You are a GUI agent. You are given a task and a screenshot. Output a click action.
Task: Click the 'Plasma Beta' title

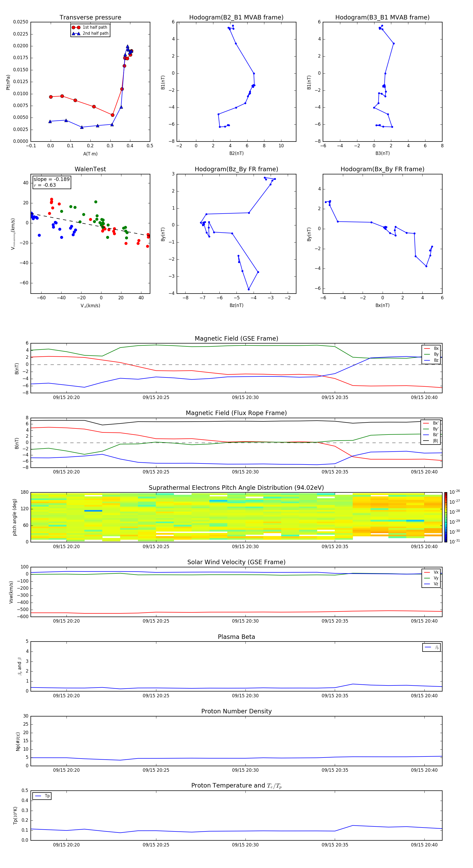[x=236, y=637]
